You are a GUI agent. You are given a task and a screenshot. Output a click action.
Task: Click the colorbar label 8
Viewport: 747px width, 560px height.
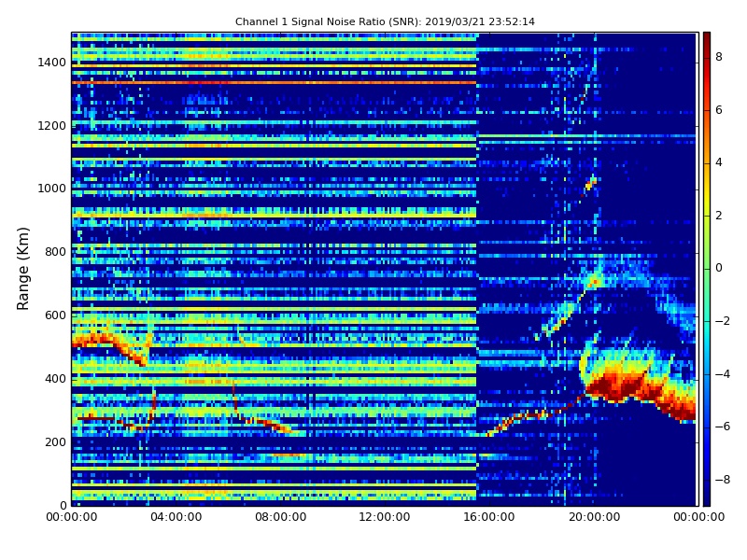click(719, 57)
